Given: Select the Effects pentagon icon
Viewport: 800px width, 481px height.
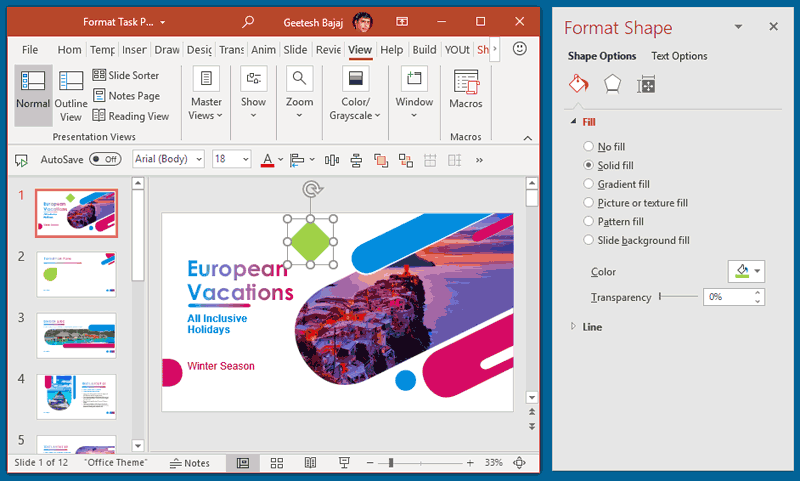Looking at the screenshot, I should click(612, 84).
